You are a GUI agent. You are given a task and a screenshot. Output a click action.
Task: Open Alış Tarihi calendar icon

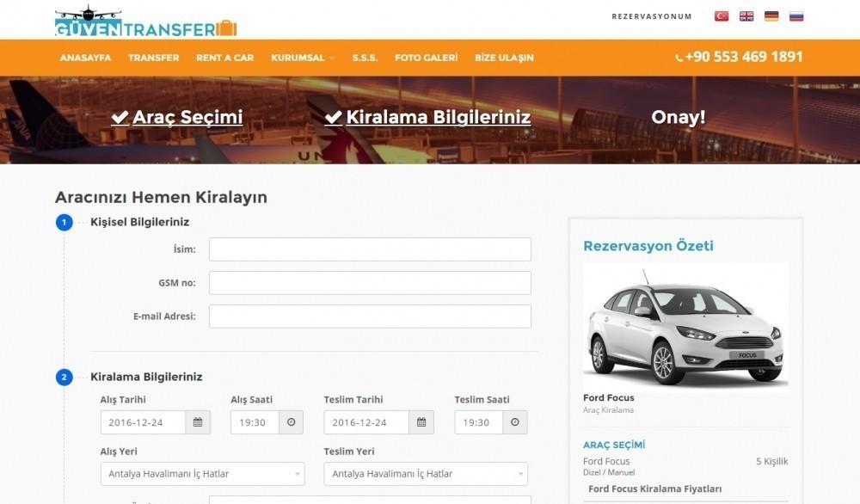(198, 422)
